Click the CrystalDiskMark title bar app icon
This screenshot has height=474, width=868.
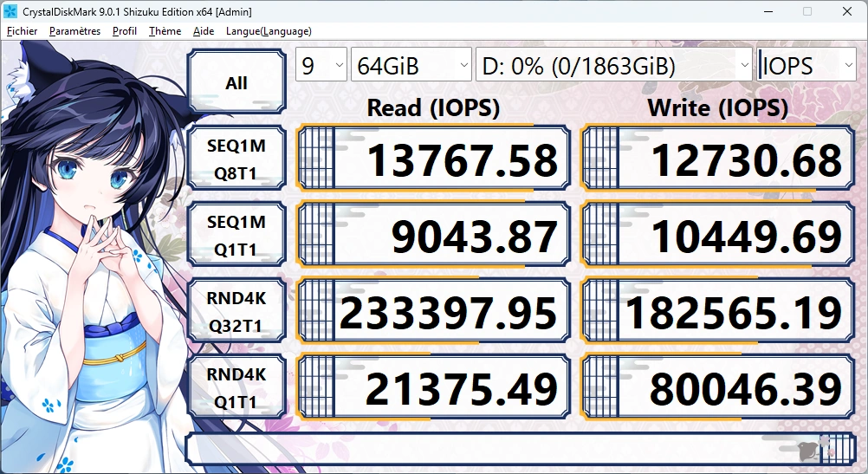(x=10, y=11)
